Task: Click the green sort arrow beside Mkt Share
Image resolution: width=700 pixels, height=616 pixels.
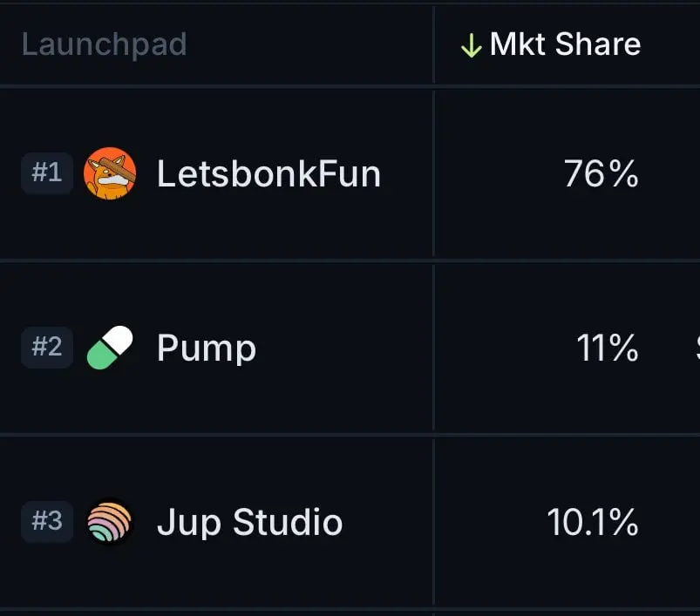Action: pyautogui.click(x=472, y=46)
